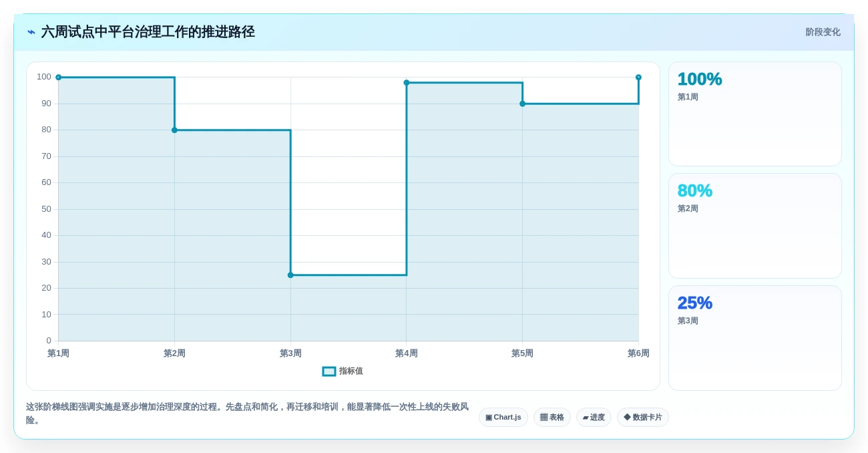The width and height of the screenshot is (868, 453).
Task: Click the 第5周 data point at 90
Action: 522,104
